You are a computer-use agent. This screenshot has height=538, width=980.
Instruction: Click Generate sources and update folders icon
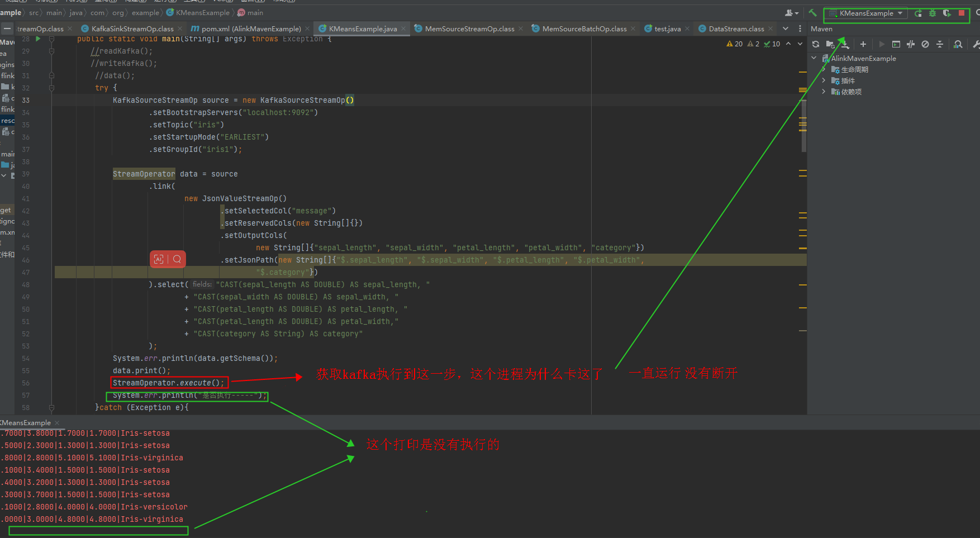pyautogui.click(x=830, y=44)
